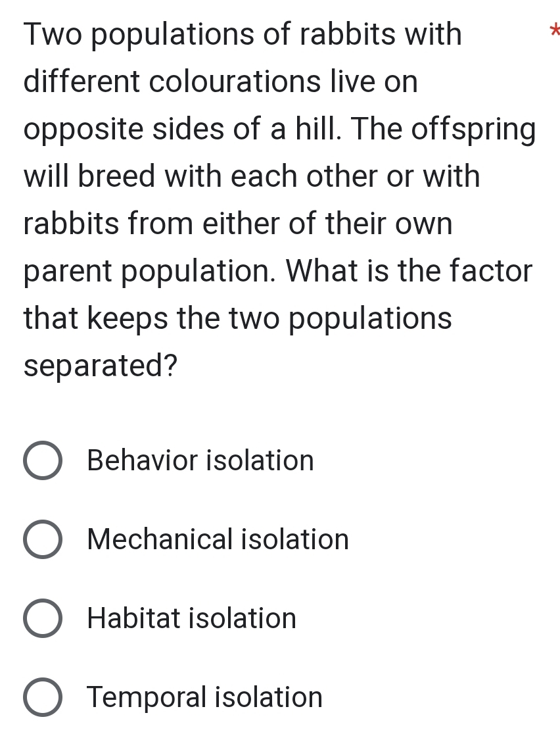Click the Mechanical isolation label text
The image size is (560, 736).
pos(218,539)
